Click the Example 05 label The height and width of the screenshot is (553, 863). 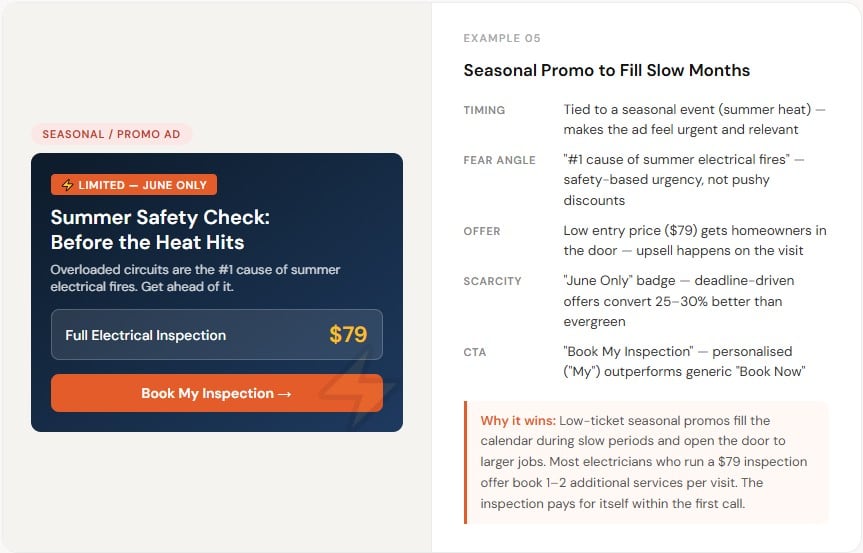click(502, 38)
